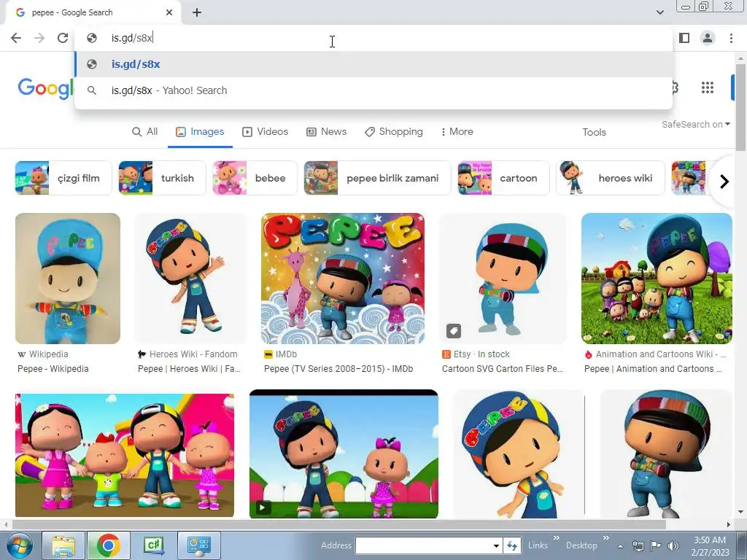Filter by bebee chip
747x560 pixels.
[255, 178]
